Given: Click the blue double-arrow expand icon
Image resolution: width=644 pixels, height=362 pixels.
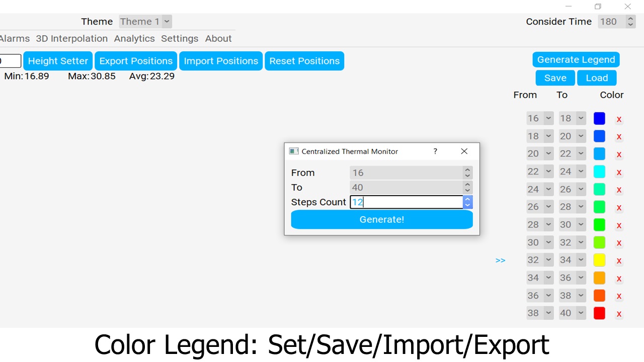Looking at the screenshot, I should [500, 260].
